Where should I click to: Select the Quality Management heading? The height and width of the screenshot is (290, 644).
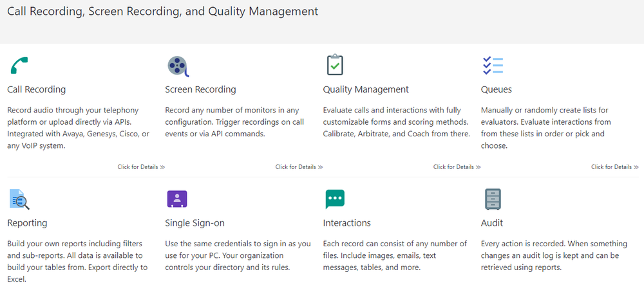point(366,89)
